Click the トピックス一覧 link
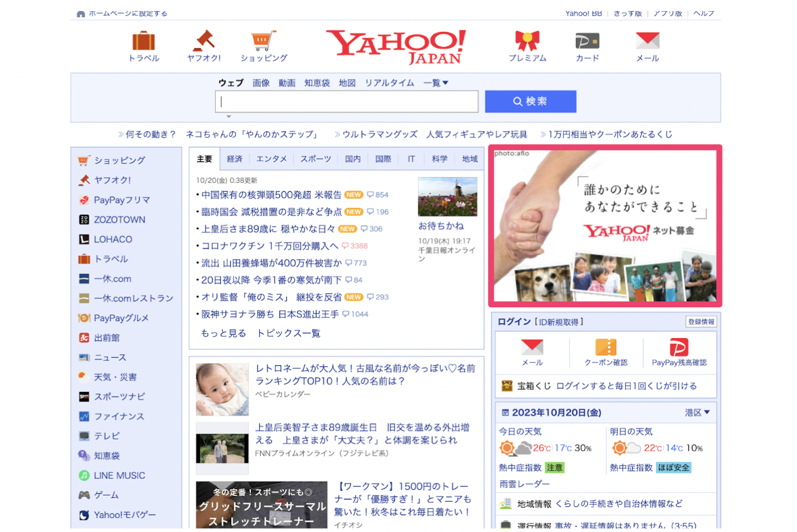The height and width of the screenshot is (532, 797). pyautogui.click(x=289, y=333)
